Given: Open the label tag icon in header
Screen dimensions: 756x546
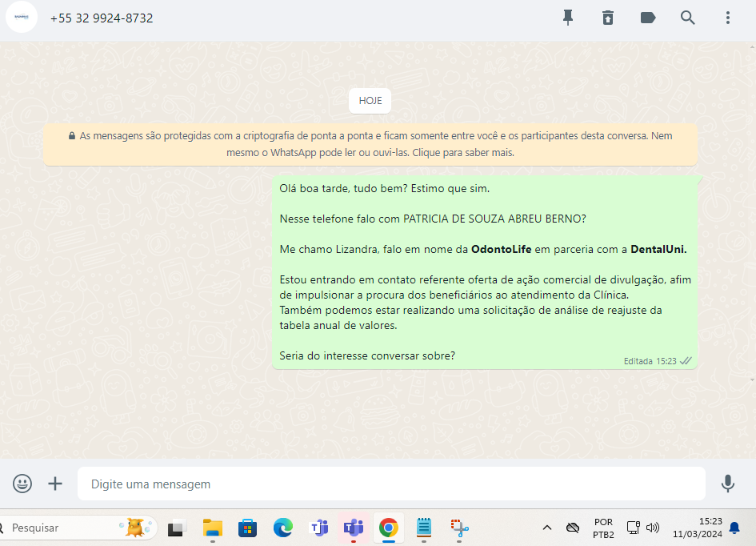Looking at the screenshot, I should (x=647, y=18).
